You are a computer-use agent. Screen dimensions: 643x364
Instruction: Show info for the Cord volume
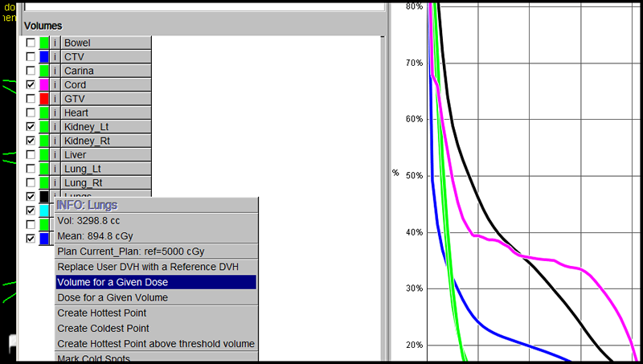point(55,85)
